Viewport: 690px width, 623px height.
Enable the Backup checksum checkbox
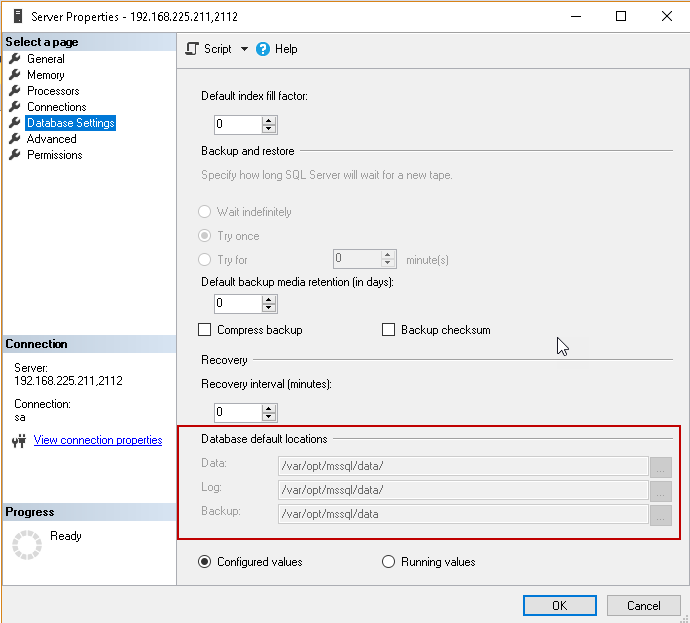[389, 330]
